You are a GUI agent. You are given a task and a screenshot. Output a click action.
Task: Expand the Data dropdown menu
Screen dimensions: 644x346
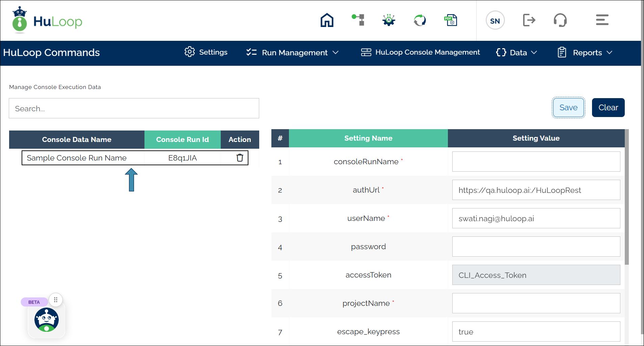pos(516,53)
